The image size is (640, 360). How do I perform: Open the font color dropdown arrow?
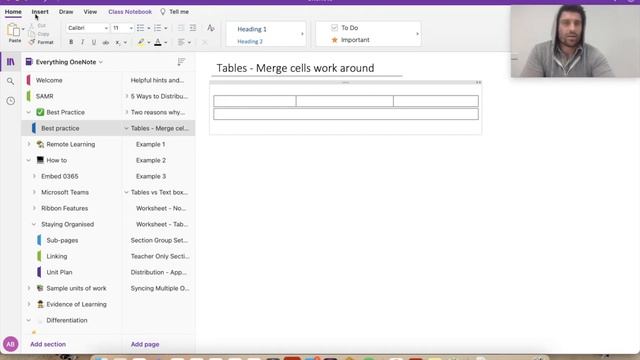pyautogui.click(x=166, y=42)
